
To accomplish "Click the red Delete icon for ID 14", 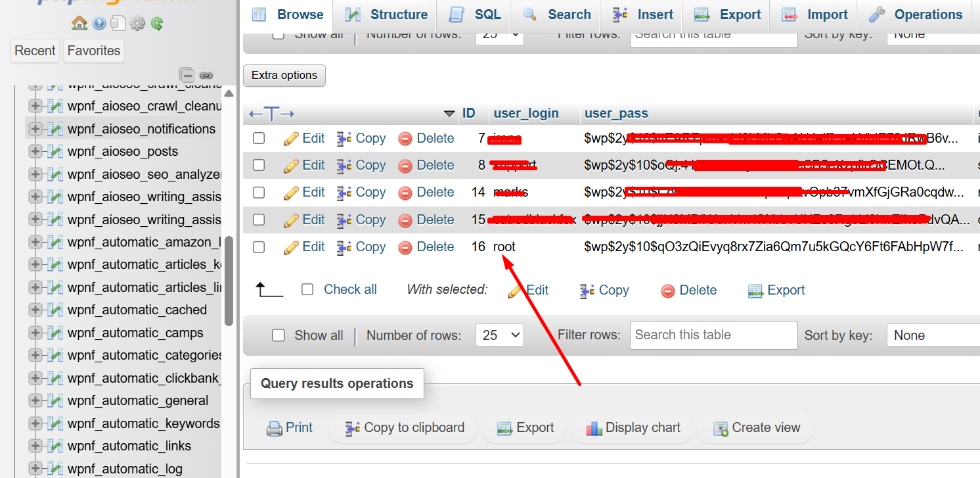I will coord(405,193).
